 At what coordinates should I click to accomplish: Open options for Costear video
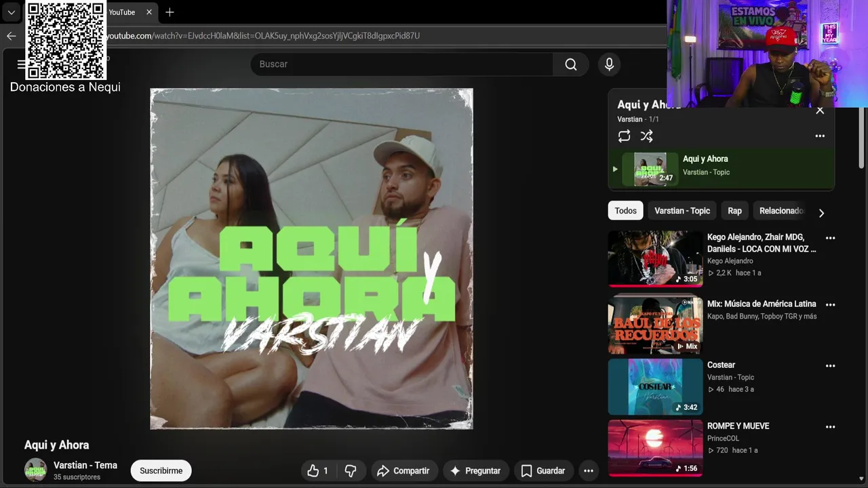click(830, 365)
